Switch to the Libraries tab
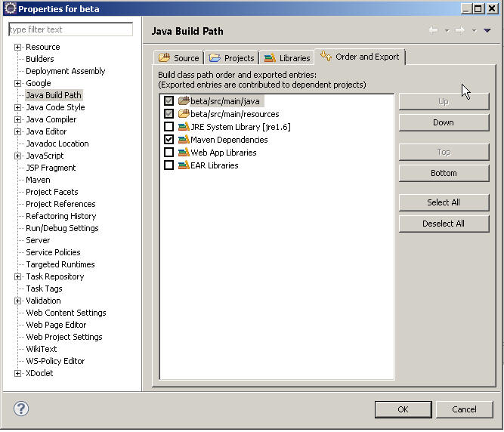504x432 pixels. tap(287, 58)
